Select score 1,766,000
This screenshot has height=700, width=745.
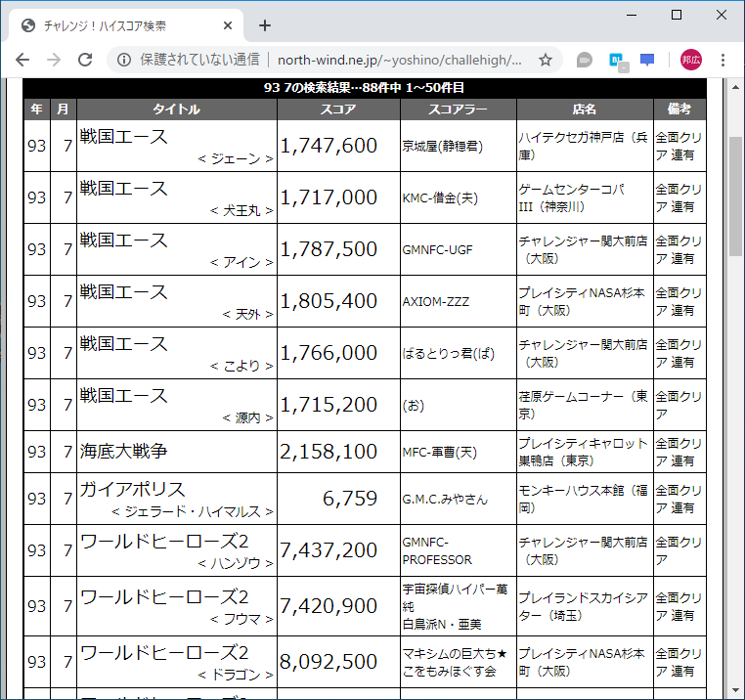(x=329, y=353)
